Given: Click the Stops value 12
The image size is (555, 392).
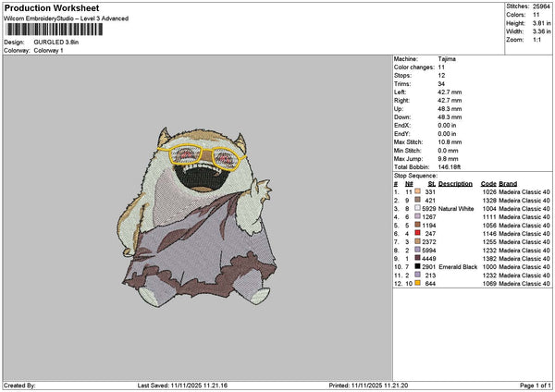Looking at the screenshot, I should pos(441,76).
